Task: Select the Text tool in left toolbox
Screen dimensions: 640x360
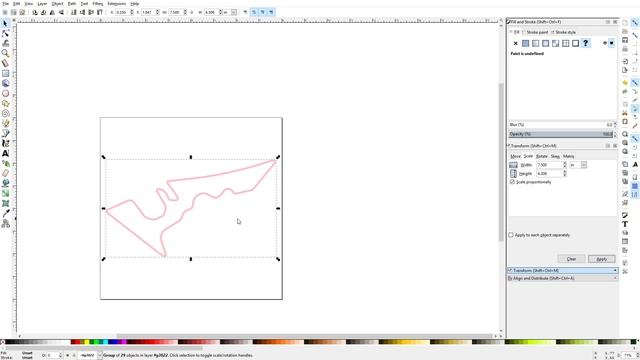Action: (5, 153)
